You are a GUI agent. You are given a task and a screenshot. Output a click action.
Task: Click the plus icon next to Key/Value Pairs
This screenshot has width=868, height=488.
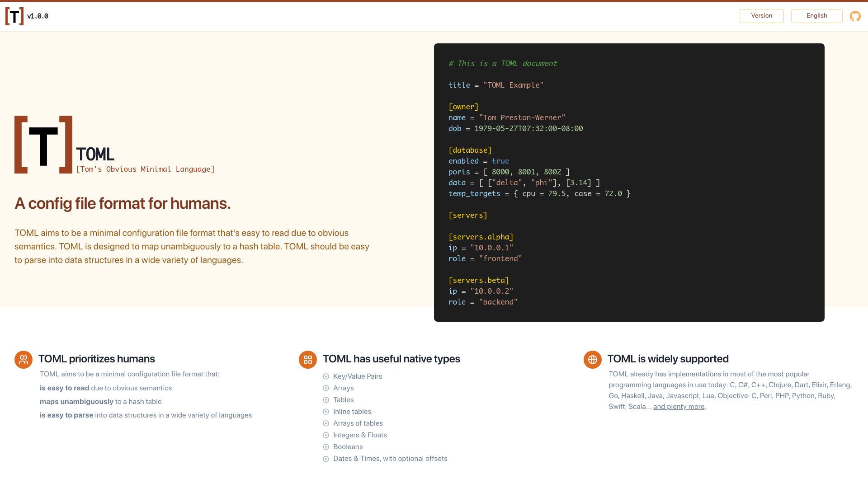coord(326,376)
